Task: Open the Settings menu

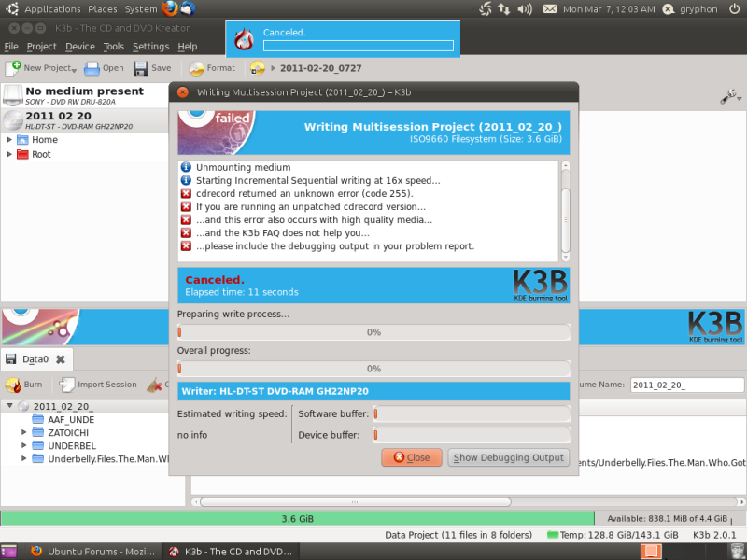Action: tap(150, 47)
